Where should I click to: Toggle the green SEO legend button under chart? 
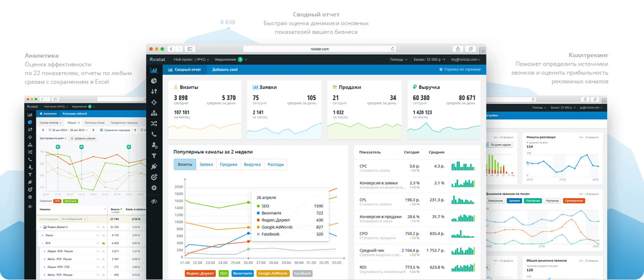point(223,273)
